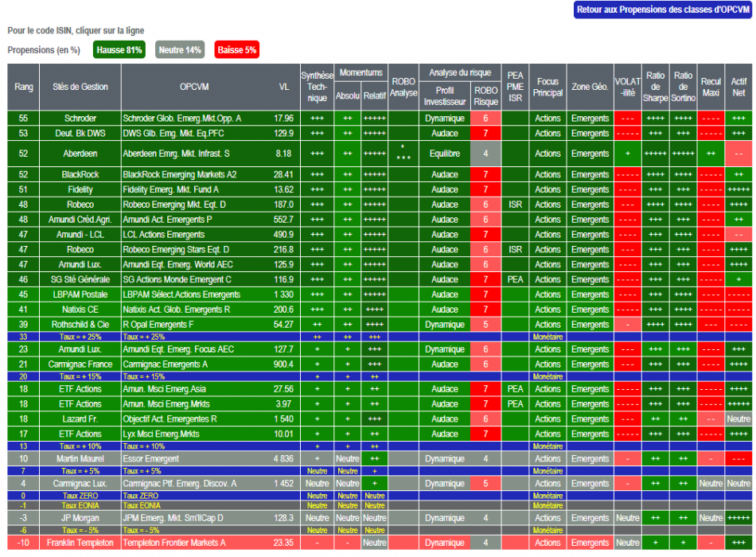Select the Fidelity Emerg. Mkt. Fund A row
The width and height of the screenshot is (756, 557).
(x=380, y=189)
